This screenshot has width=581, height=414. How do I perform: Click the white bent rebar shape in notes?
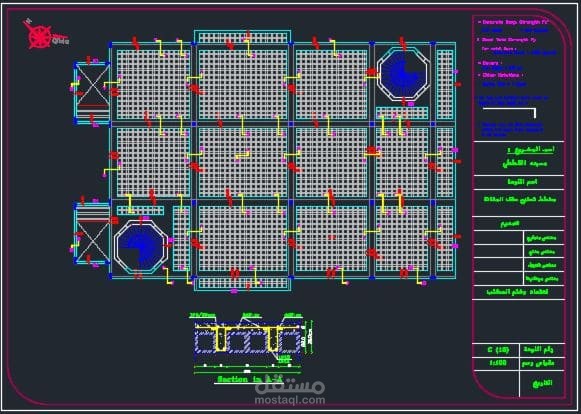tap(509, 112)
